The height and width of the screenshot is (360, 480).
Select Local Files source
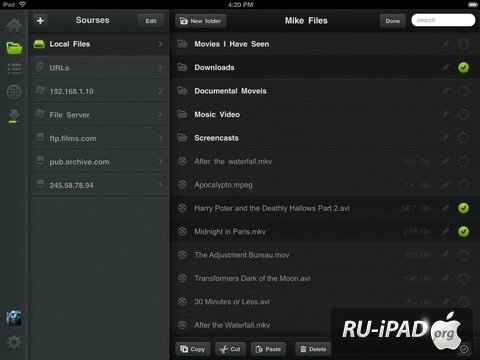(x=99, y=44)
